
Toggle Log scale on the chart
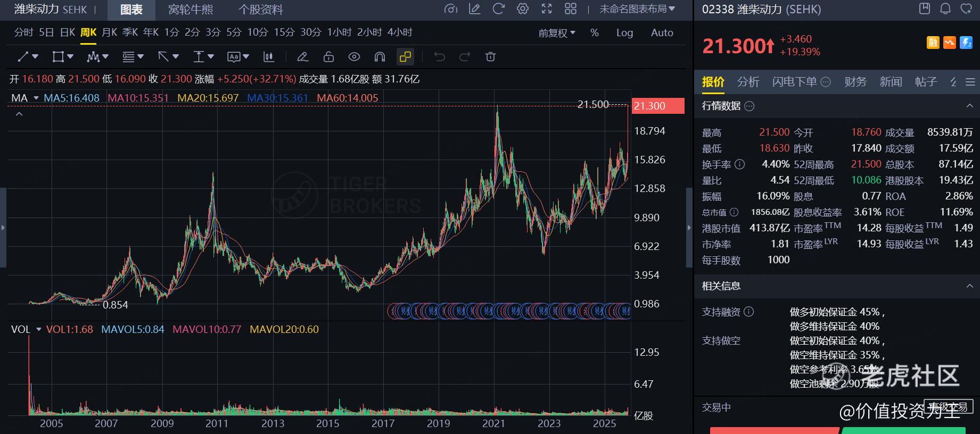click(624, 33)
